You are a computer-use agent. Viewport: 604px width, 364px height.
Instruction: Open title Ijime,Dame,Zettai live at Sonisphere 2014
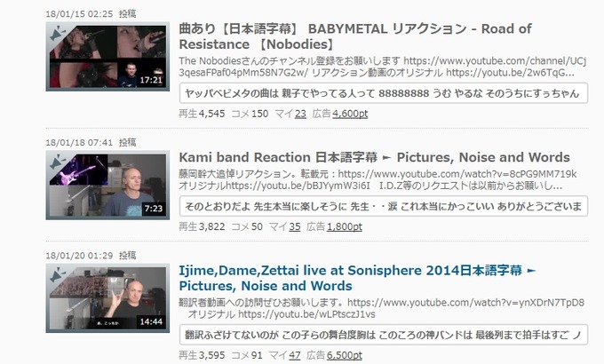[357, 278]
